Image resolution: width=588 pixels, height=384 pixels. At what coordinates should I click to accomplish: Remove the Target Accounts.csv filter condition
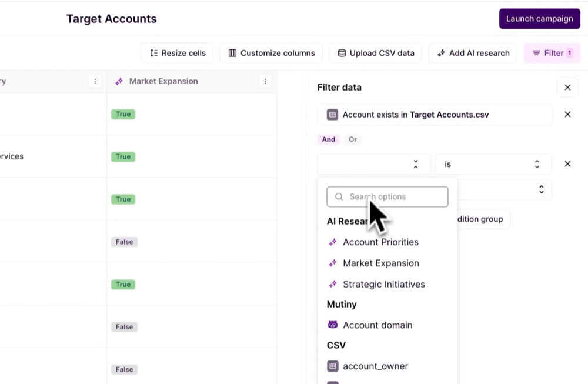[567, 115]
